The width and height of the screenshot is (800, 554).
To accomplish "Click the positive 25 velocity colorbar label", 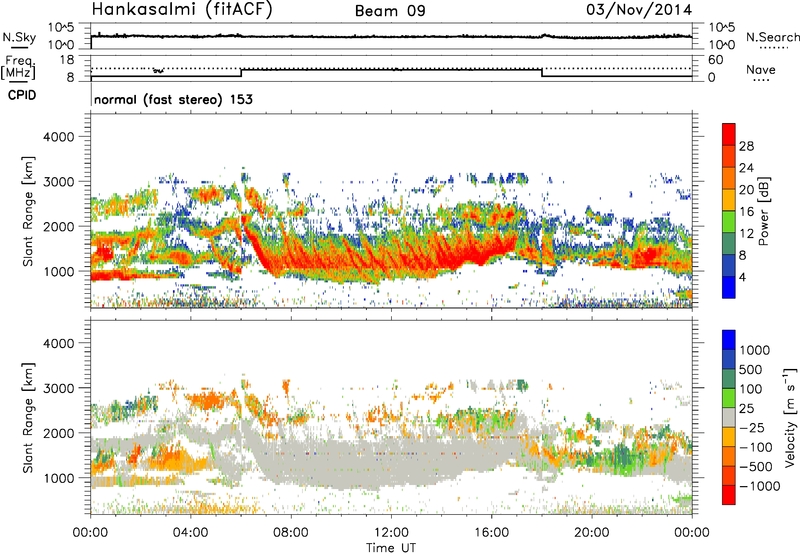I will 747,408.
